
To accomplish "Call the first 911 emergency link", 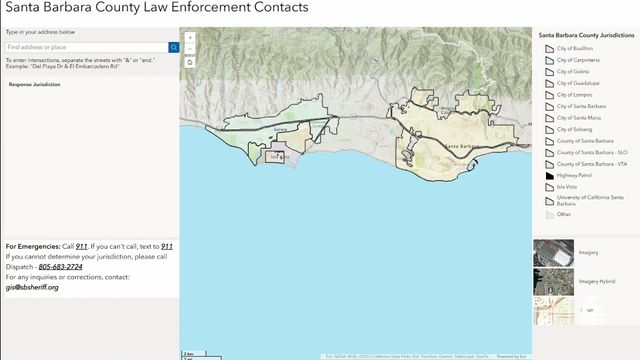I will (82, 247).
